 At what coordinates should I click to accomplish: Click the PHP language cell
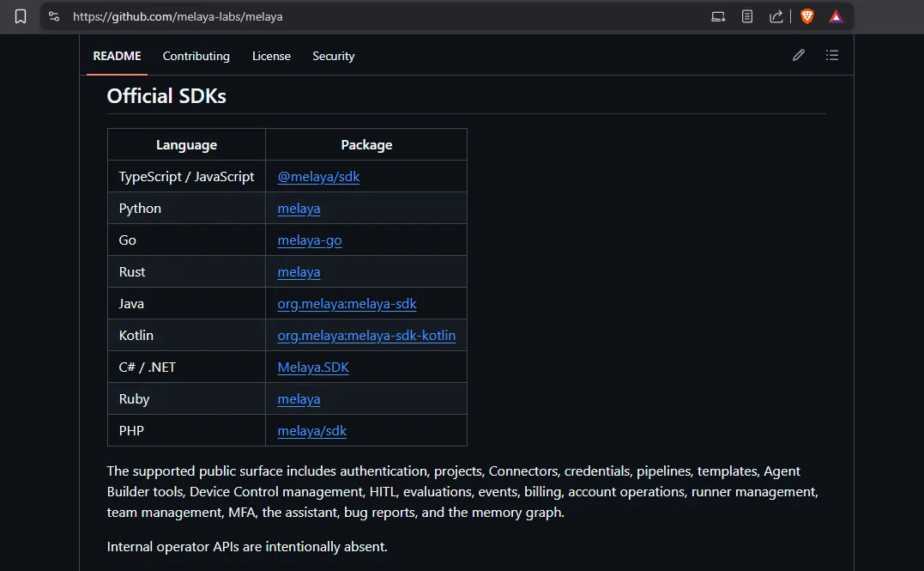[x=186, y=431]
